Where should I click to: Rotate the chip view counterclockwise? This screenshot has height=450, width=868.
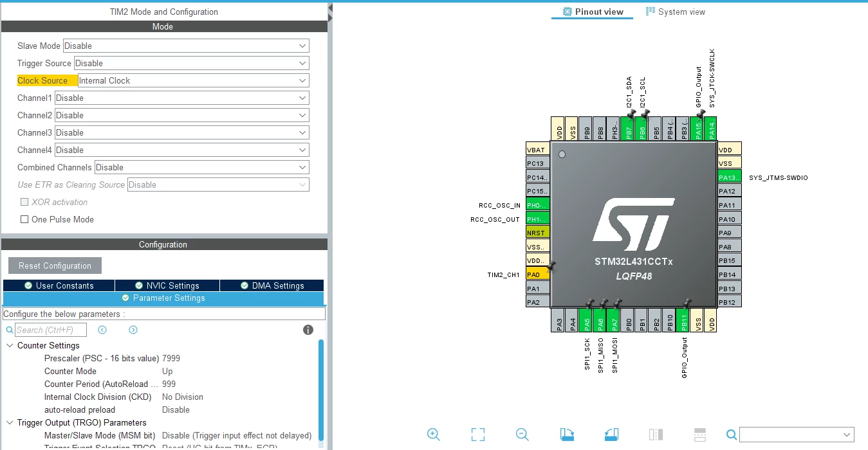tap(611, 435)
